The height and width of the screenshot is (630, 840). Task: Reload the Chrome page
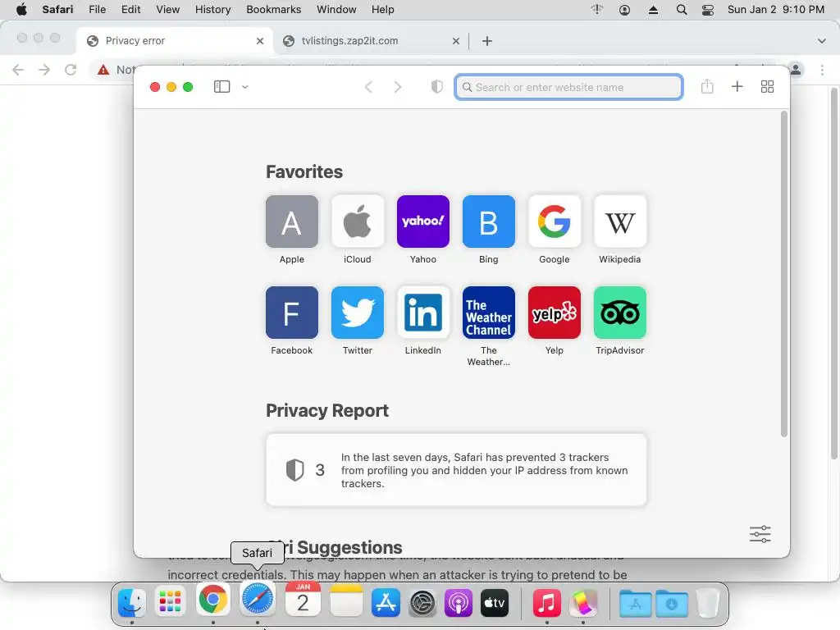point(71,70)
